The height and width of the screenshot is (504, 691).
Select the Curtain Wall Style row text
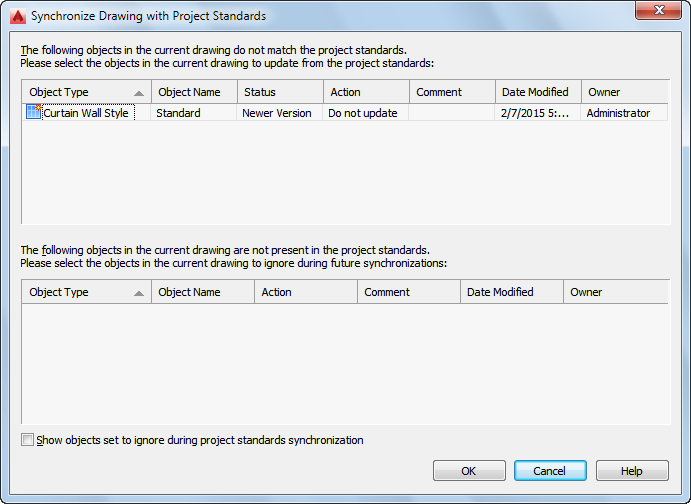[86, 113]
